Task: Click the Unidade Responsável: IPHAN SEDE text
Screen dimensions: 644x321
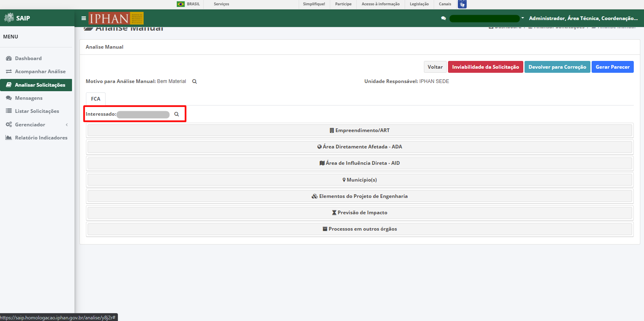Action: click(407, 81)
